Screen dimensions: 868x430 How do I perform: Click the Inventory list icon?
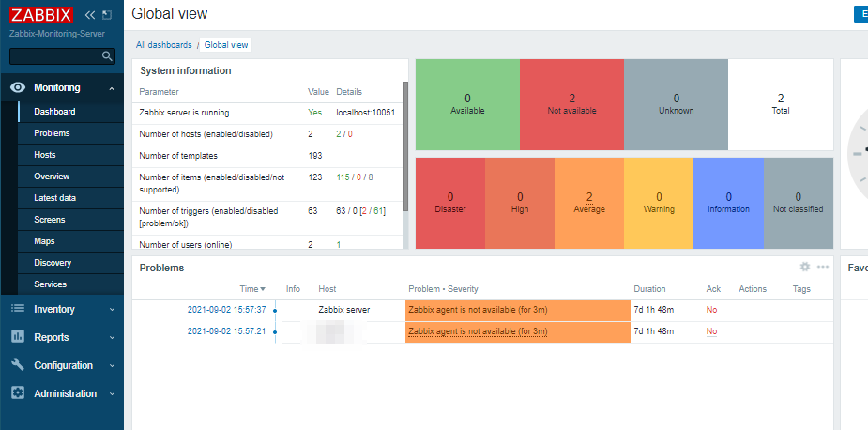point(18,309)
